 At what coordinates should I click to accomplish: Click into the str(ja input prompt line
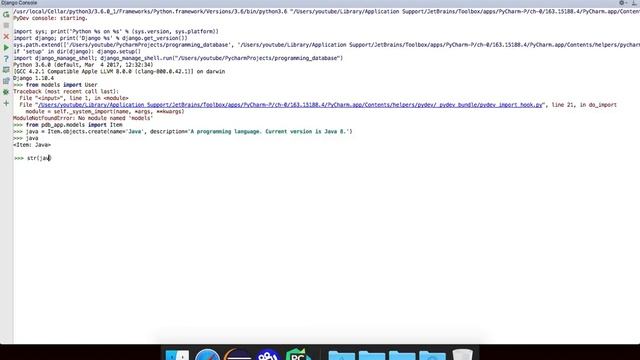[x=39, y=158]
